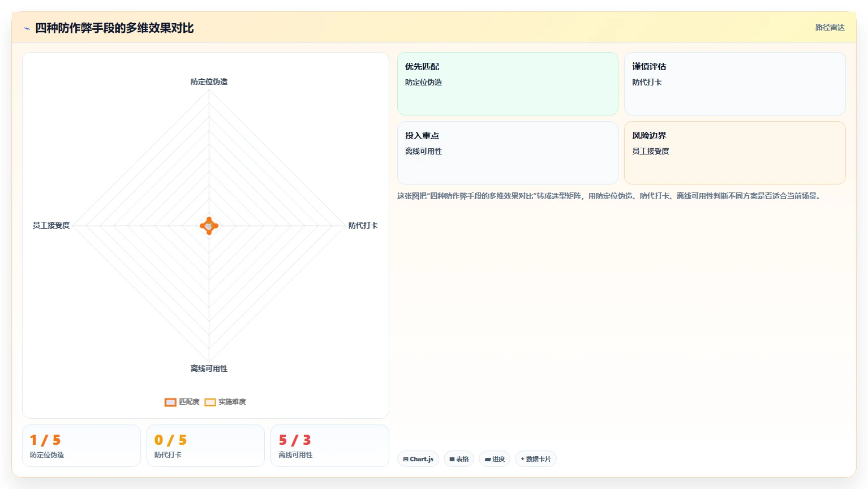Open the 谨慎评估 card

pos(735,84)
